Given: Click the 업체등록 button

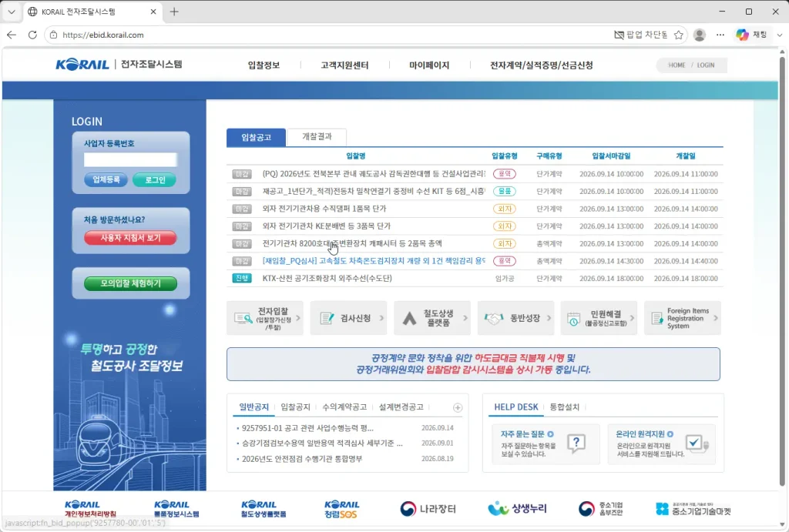Looking at the screenshot, I should coord(106,179).
